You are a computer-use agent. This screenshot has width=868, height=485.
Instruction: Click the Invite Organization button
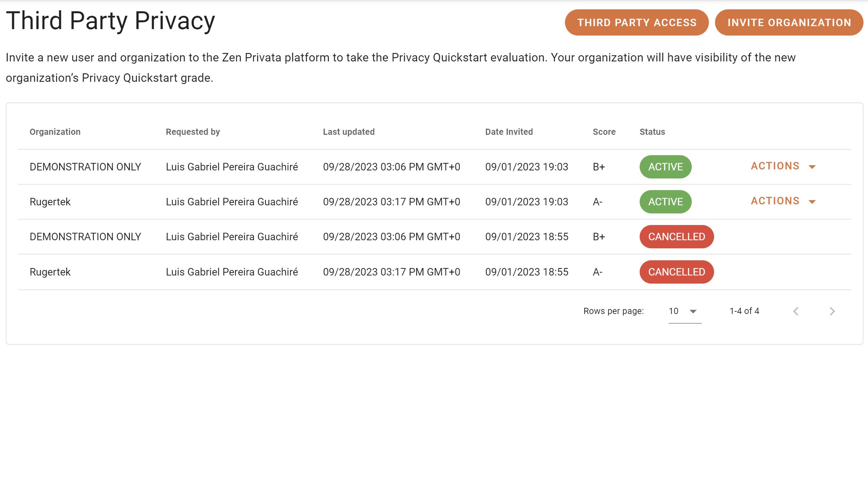[x=789, y=23]
